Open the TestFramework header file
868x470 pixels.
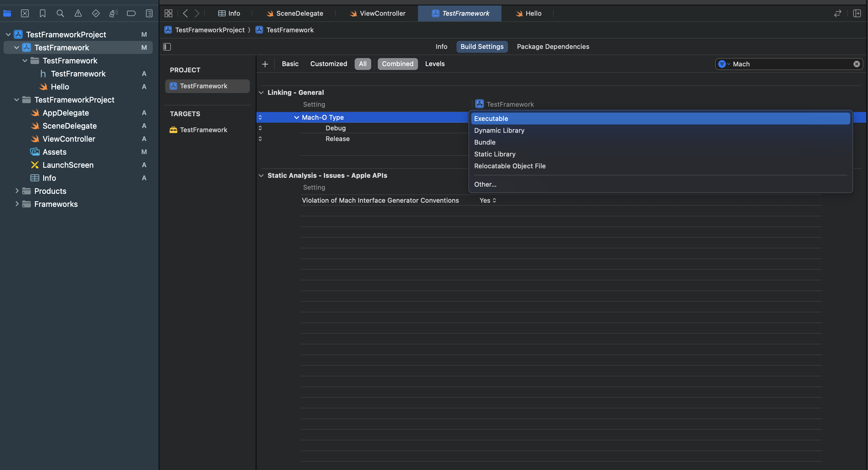(78, 74)
